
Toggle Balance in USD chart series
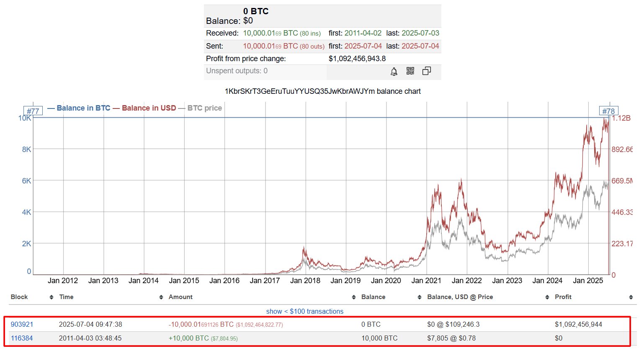(144, 108)
